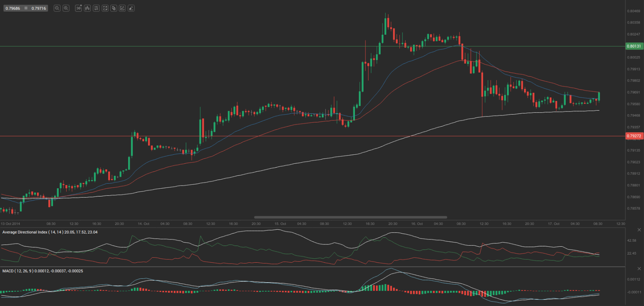Click the overlapping pages copy icon

coord(114,8)
